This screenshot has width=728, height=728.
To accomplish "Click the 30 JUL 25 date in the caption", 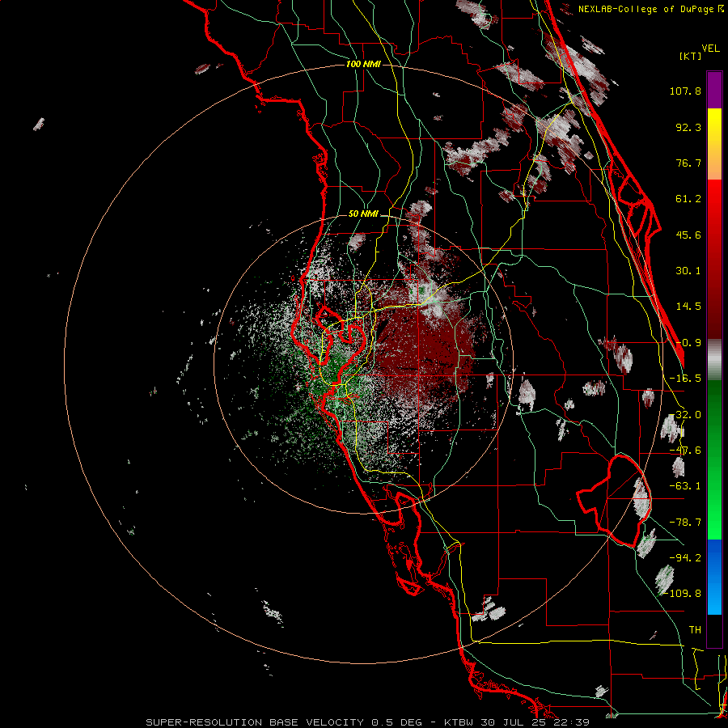I will tap(515, 722).
